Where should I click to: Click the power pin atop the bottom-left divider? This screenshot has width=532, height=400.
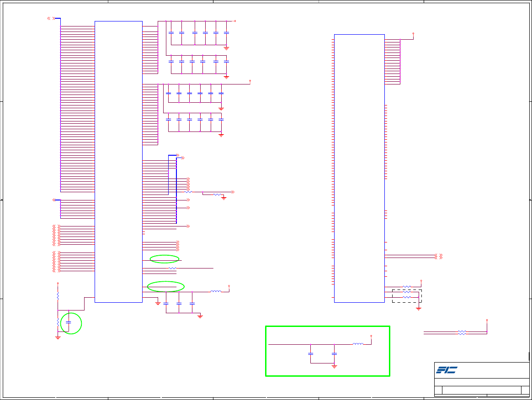58,283
